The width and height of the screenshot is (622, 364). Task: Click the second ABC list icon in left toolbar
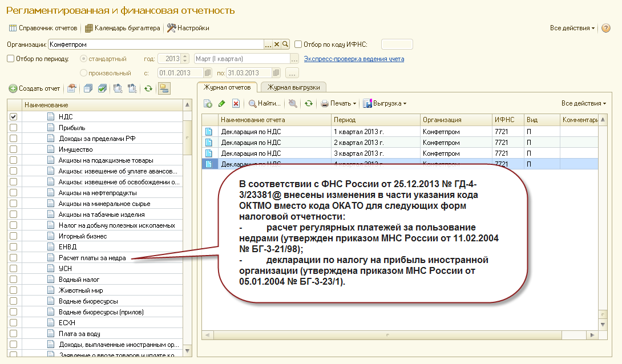[x=132, y=88]
